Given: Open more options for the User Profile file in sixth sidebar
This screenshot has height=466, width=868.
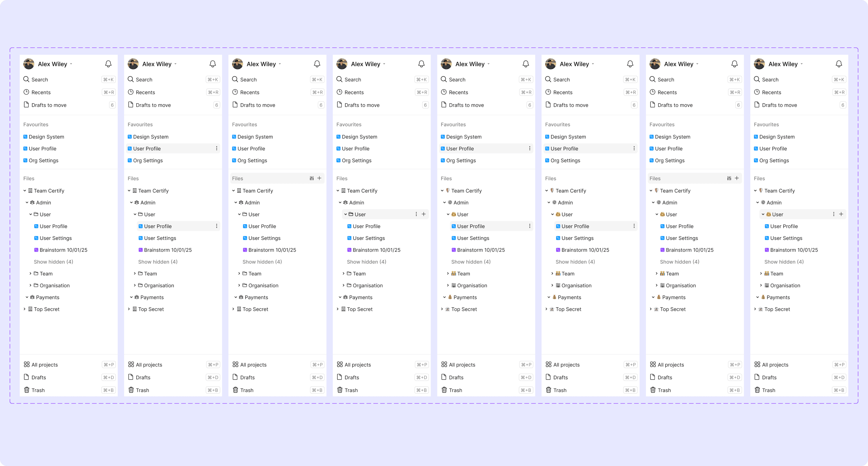Looking at the screenshot, I should click(634, 226).
